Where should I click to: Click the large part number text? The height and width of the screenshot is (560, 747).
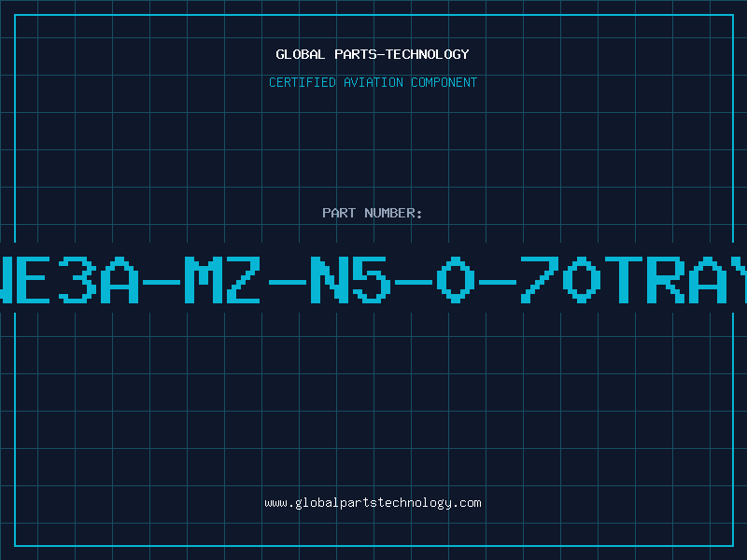[373, 279]
